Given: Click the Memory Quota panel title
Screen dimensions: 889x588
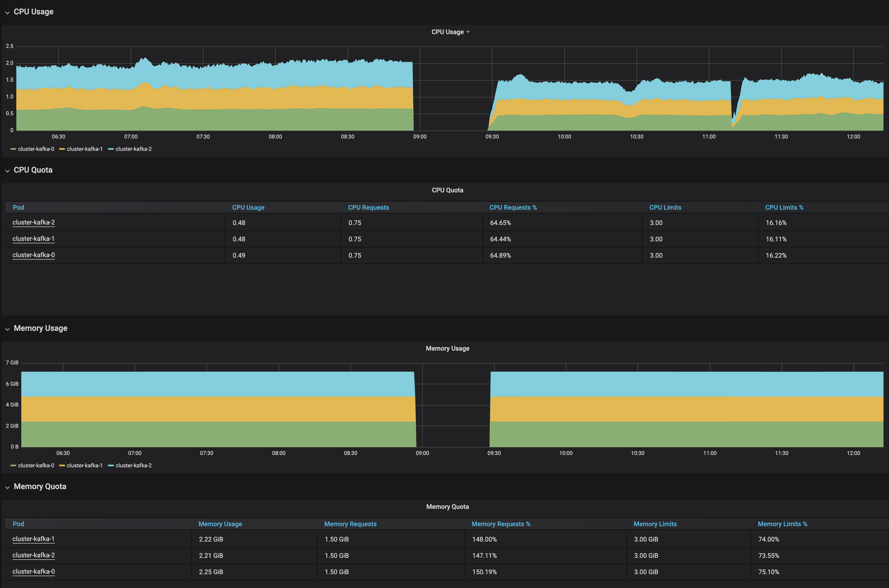Looking at the screenshot, I should point(447,507).
